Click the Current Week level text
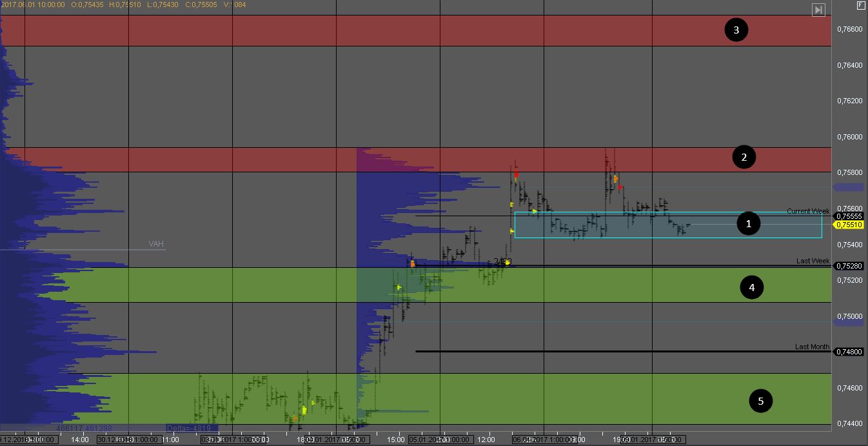The height and width of the screenshot is (446, 868). coord(807,211)
